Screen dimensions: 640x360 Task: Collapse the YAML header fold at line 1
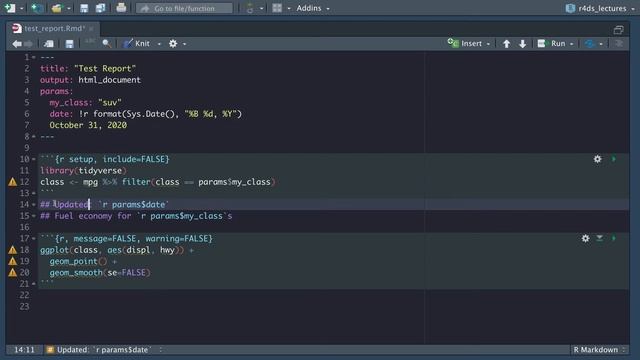(34, 57)
